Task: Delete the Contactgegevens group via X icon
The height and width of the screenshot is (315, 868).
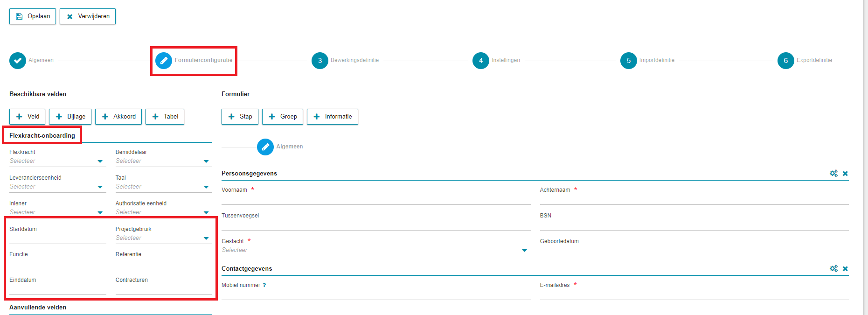Action: pos(845,269)
